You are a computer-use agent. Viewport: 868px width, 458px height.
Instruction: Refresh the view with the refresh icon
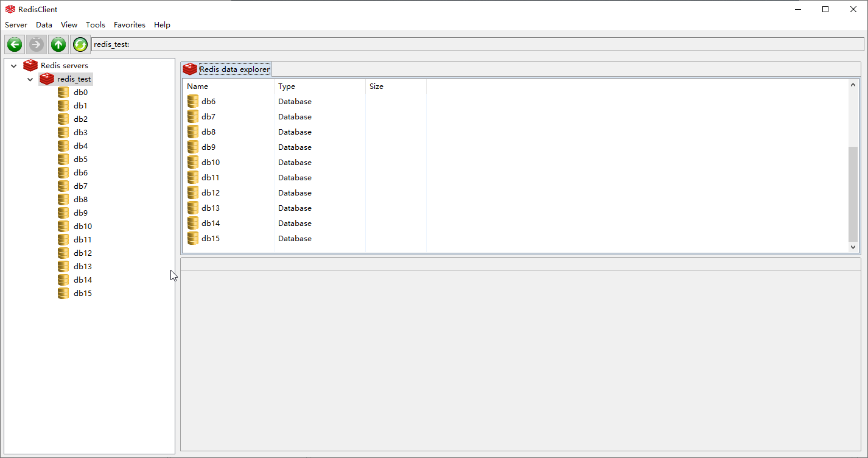coord(80,44)
